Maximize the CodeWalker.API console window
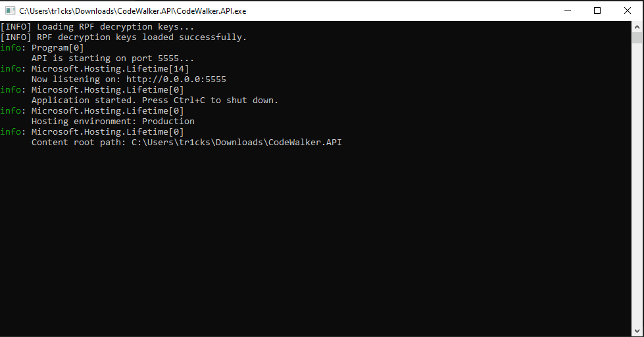644x337 pixels. 597,11
